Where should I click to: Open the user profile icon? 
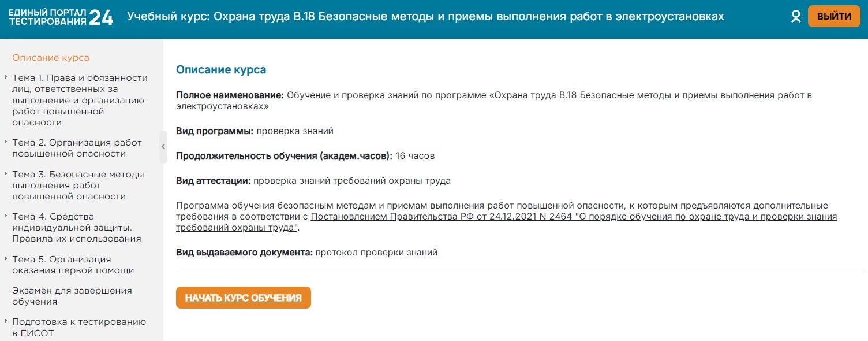[x=796, y=17]
